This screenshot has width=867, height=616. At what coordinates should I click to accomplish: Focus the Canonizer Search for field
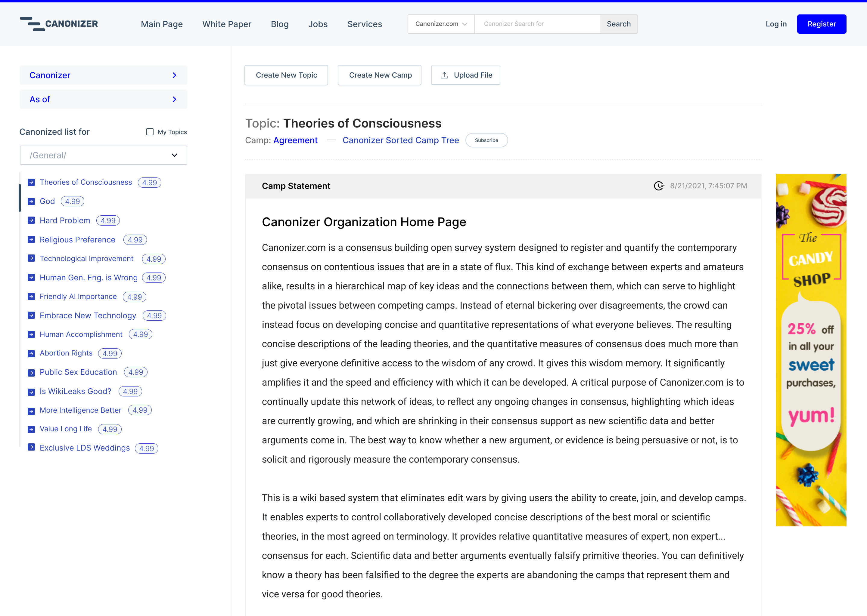[x=537, y=24]
